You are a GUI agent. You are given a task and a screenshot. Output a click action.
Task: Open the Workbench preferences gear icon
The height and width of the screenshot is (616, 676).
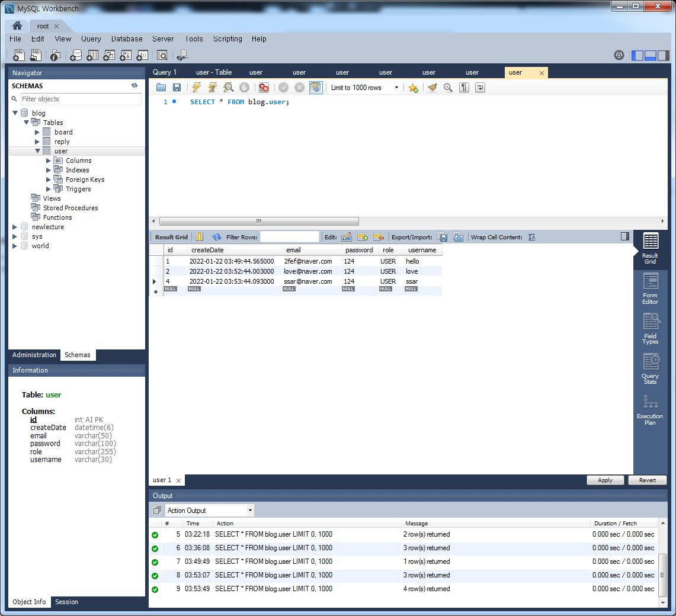pyautogui.click(x=619, y=55)
